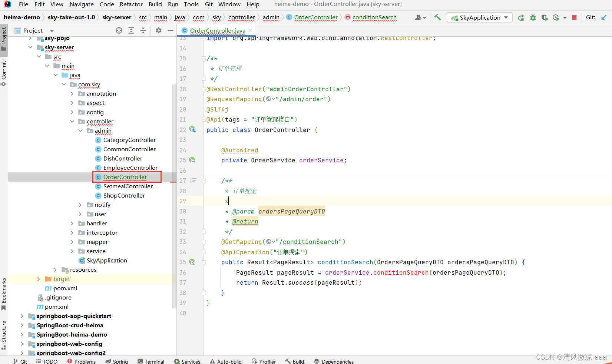Close the OrderController.java tab

coord(250,30)
